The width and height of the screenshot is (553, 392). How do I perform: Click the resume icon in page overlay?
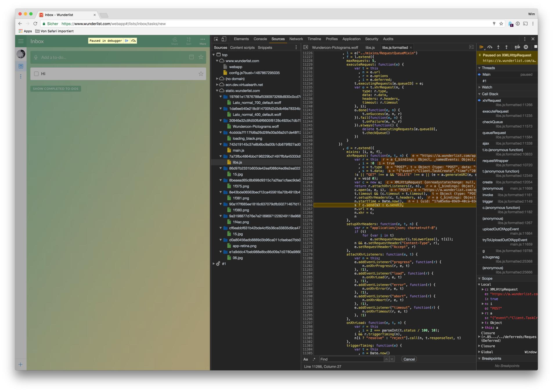tap(127, 41)
